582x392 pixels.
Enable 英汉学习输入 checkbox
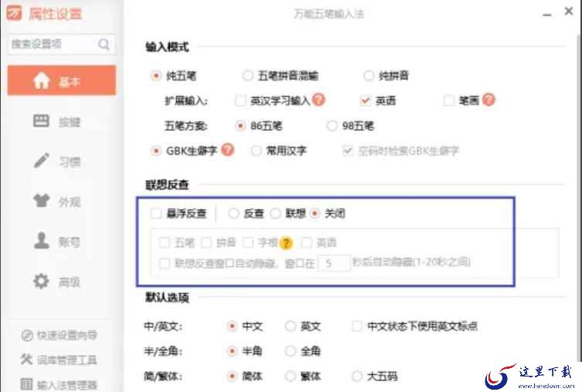[240, 101]
